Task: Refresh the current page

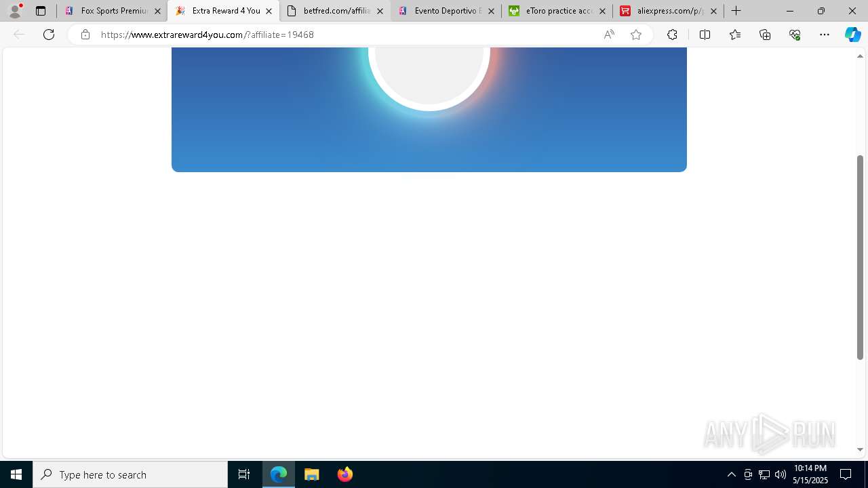Action: click(49, 35)
